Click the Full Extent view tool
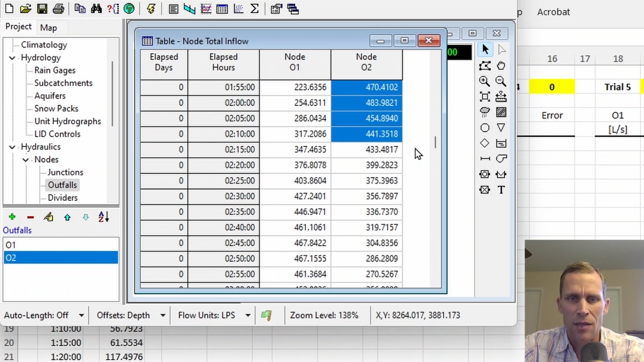The width and height of the screenshot is (644, 362). [484, 97]
